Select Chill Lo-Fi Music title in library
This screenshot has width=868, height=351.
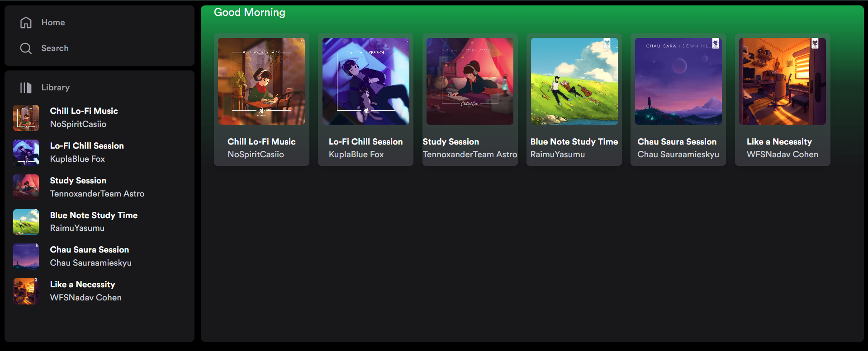pyautogui.click(x=84, y=111)
